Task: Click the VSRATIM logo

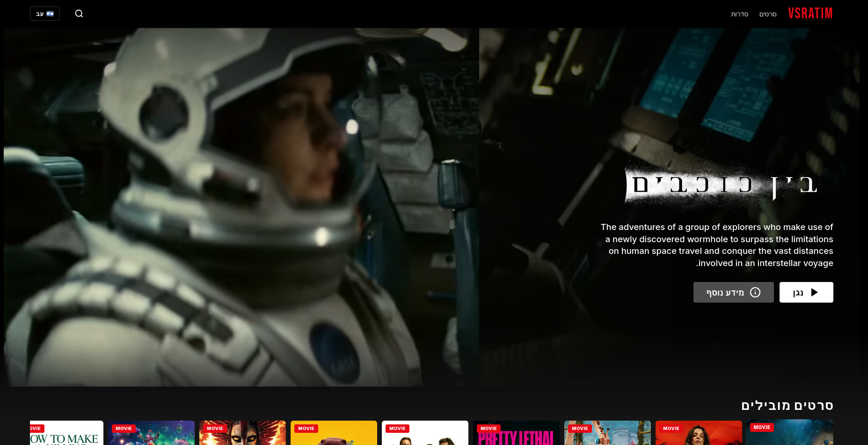Action: coord(810,13)
